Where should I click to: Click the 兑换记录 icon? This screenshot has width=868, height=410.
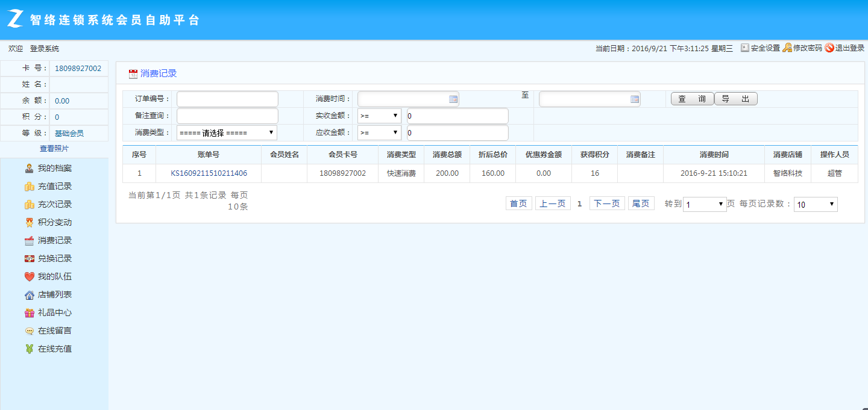point(29,258)
